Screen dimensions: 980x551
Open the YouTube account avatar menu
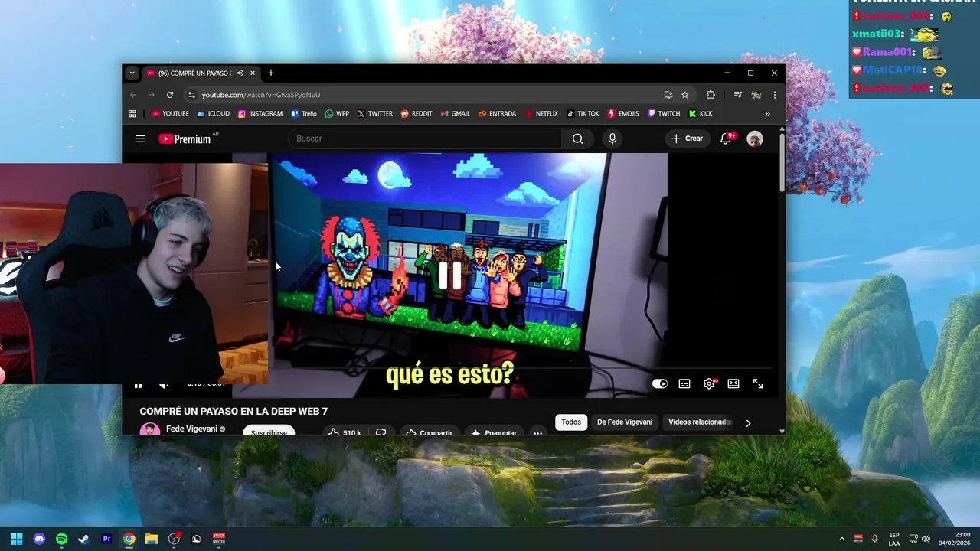[755, 139]
